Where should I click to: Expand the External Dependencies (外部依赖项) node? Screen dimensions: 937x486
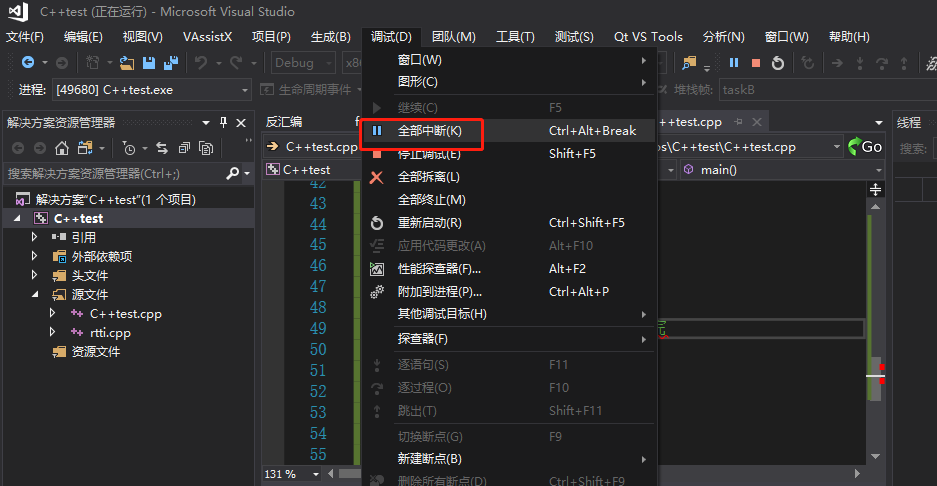point(35,256)
